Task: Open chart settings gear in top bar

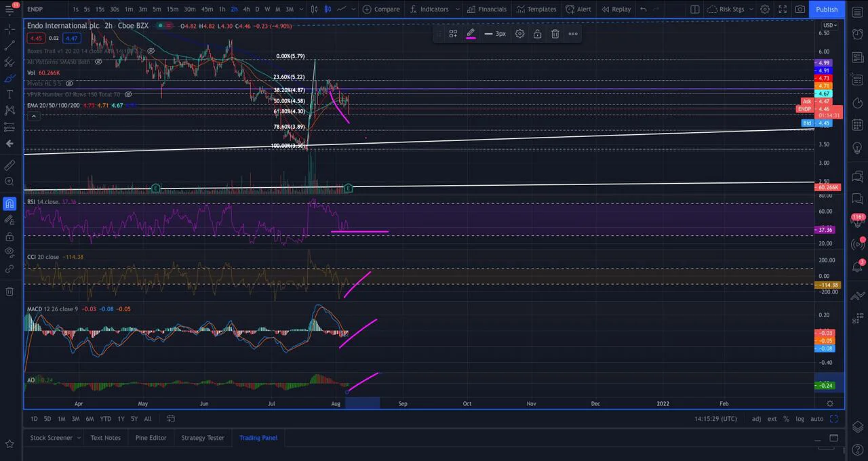Action: pyautogui.click(x=765, y=9)
